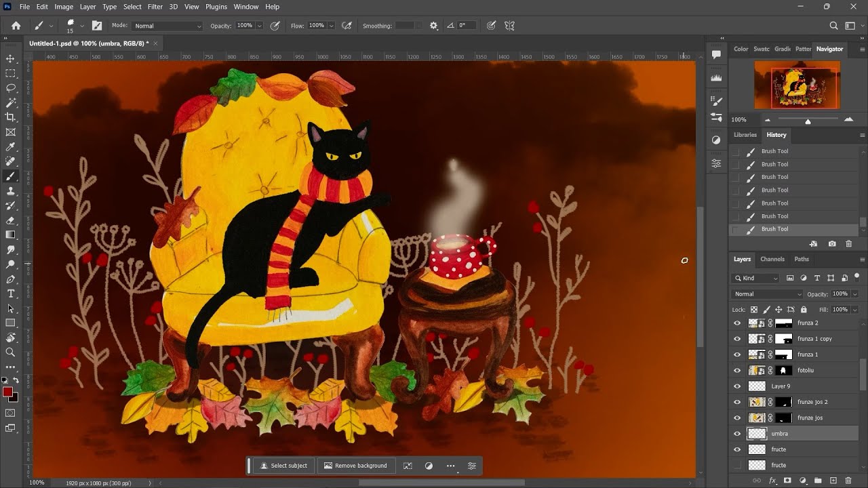The width and height of the screenshot is (868, 488).
Task: Select the Hand tool
Action: (x=10, y=338)
